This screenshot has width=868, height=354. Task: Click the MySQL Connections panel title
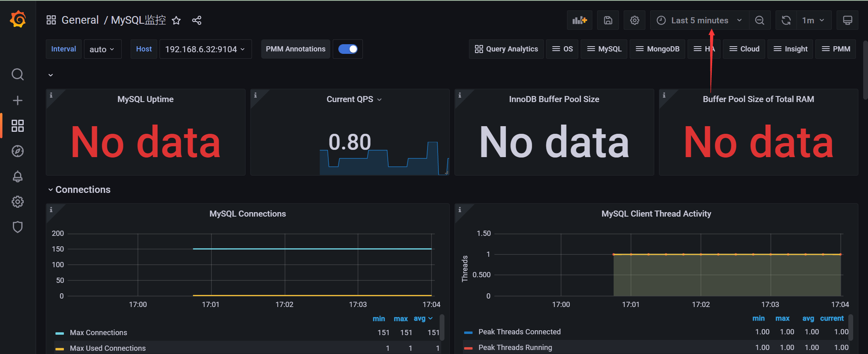248,214
